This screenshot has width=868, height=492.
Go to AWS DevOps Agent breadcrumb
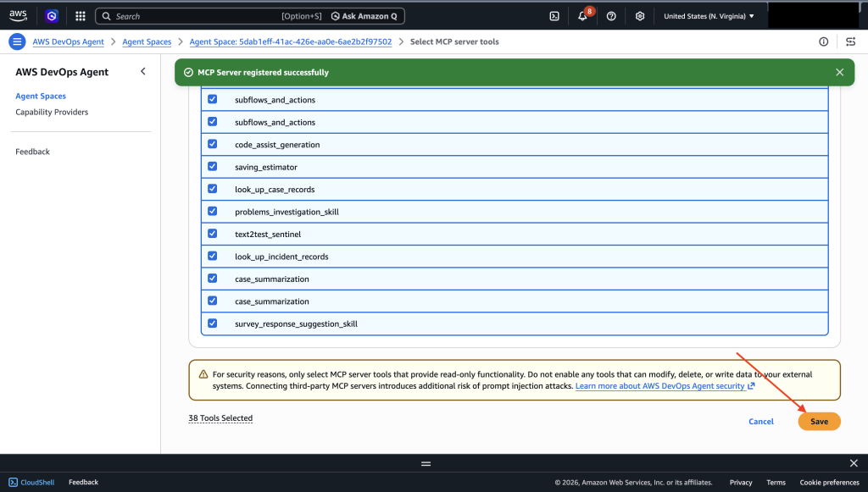coord(68,41)
